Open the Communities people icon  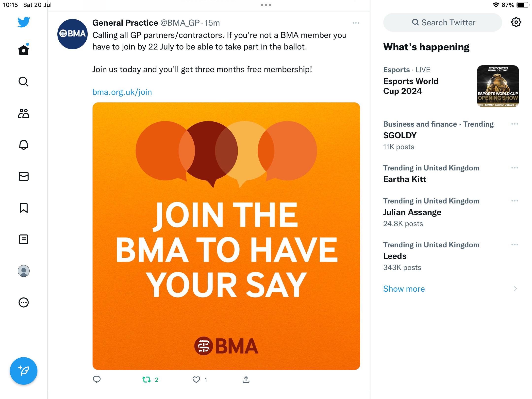[24, 113]
